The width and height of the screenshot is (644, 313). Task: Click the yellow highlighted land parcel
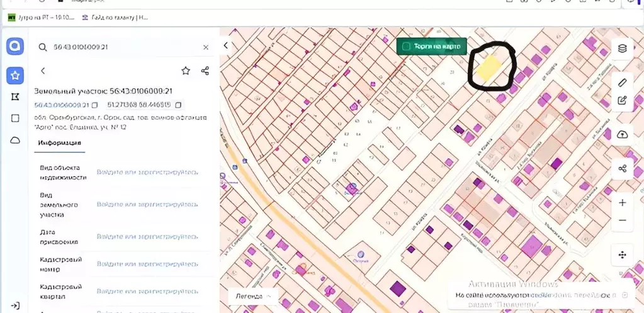click(x=487, y=69)
